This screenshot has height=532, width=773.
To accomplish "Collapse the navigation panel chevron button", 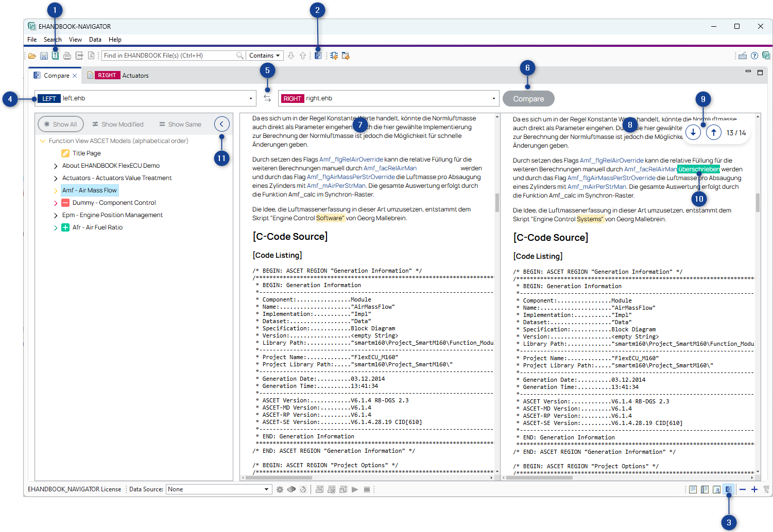I will coord(222,124).
